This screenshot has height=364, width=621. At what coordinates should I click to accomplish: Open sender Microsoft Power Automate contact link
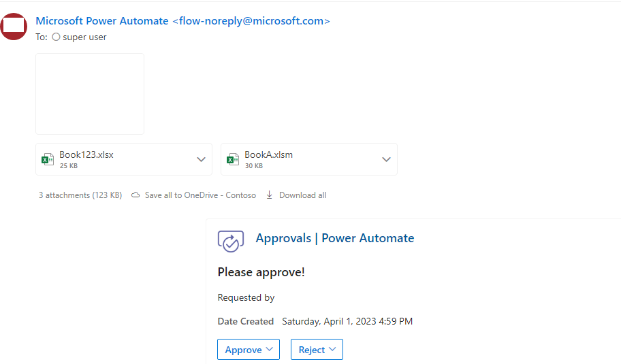[x=182, y=21]
